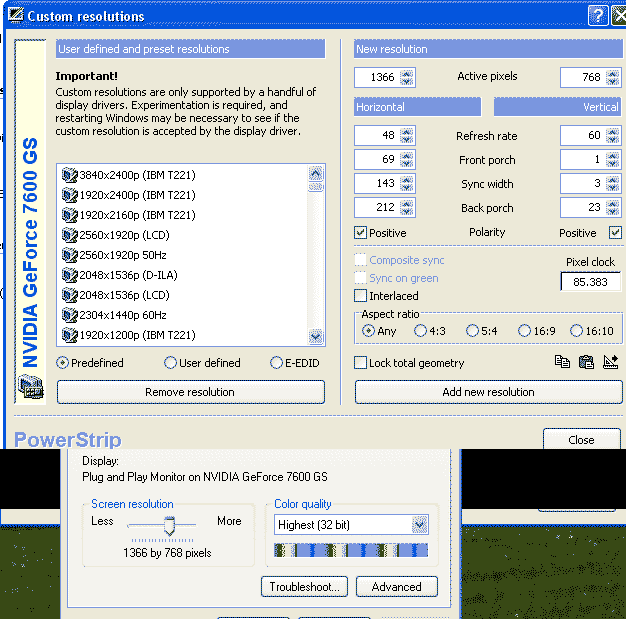Click Advanced button in Display Properties
The height and width of the screenshot is (619, 626).
[396, 586]
